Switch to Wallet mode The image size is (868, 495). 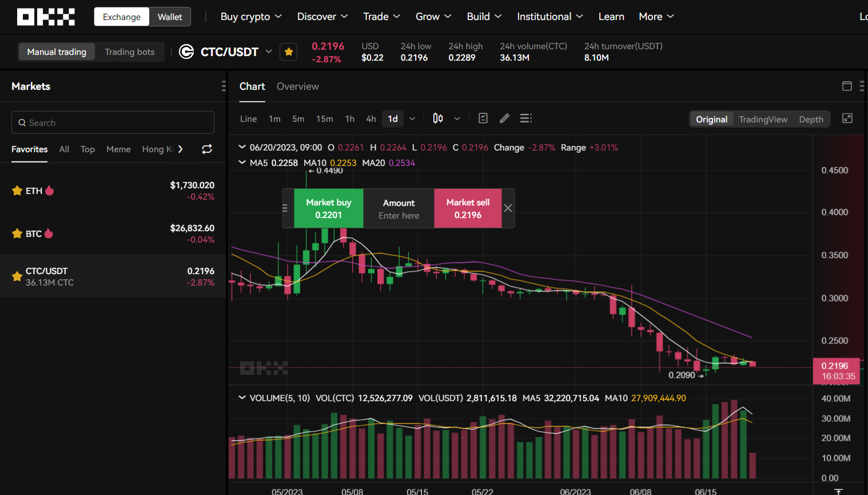coord(170,17)
